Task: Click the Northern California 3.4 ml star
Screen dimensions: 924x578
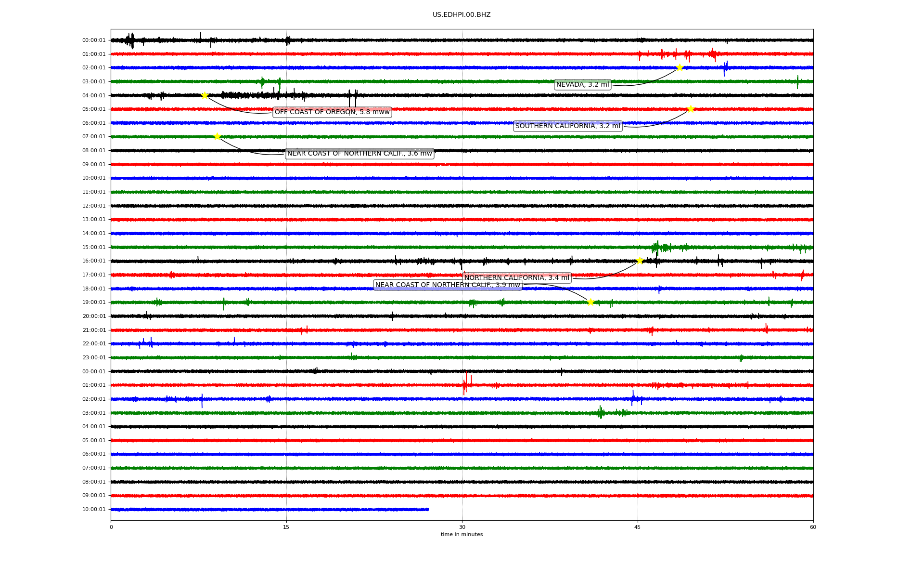Action: (640, 261)
